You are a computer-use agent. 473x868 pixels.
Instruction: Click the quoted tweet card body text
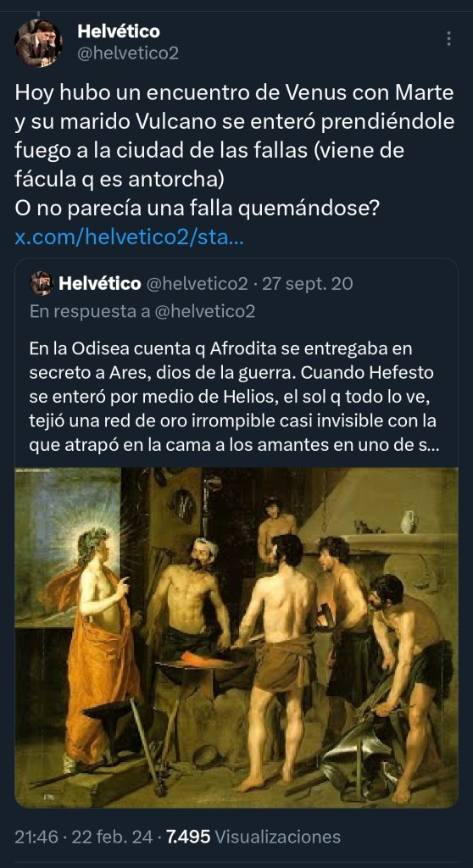(234, 398)
